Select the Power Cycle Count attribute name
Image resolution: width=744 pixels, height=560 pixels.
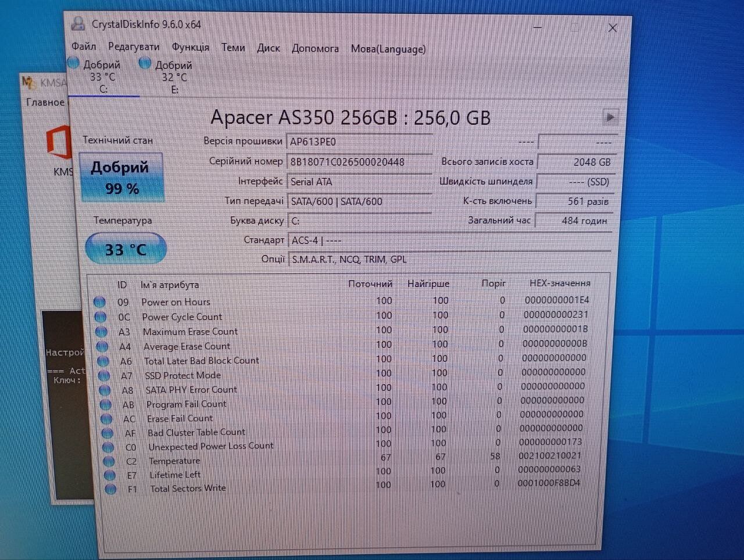pos(182,317)
